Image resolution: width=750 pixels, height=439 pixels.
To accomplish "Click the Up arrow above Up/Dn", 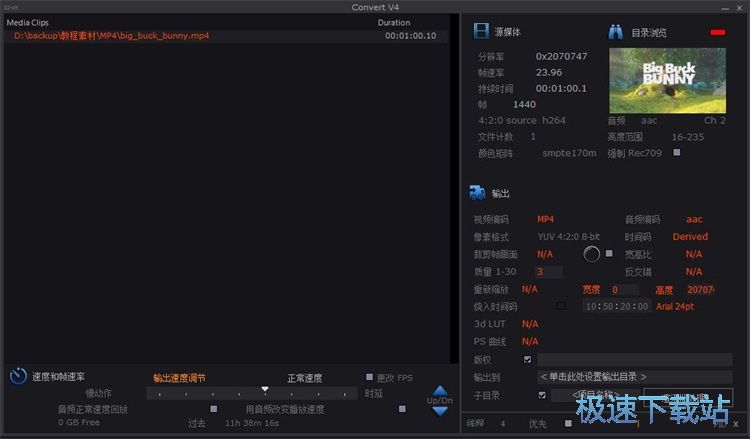I will tap(440, 390).
